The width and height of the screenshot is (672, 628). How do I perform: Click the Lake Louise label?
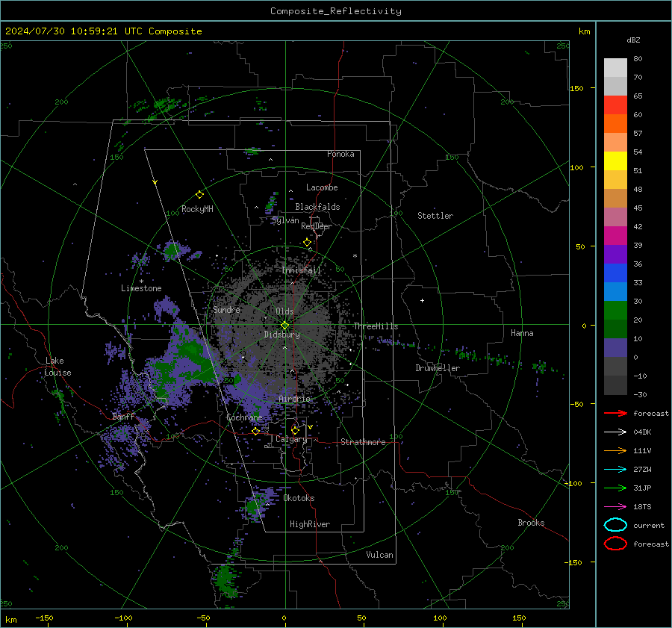pyautogui.click(x=57, y=367)
